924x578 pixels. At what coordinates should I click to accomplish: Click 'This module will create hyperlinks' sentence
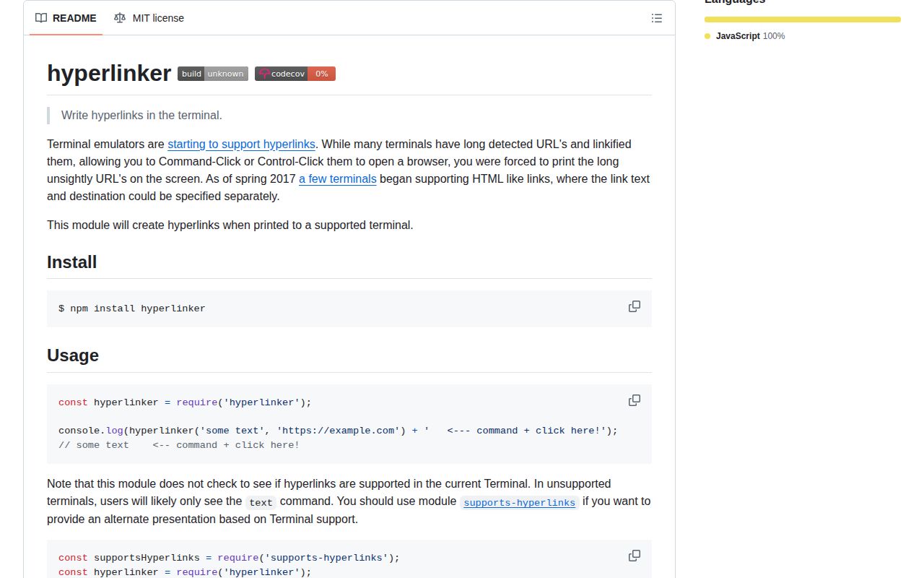230,225
